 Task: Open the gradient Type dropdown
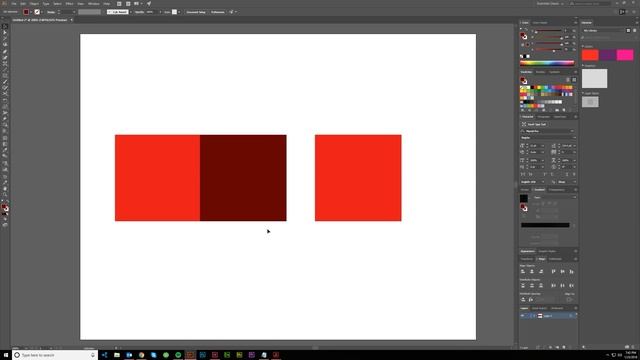[554, 198]
